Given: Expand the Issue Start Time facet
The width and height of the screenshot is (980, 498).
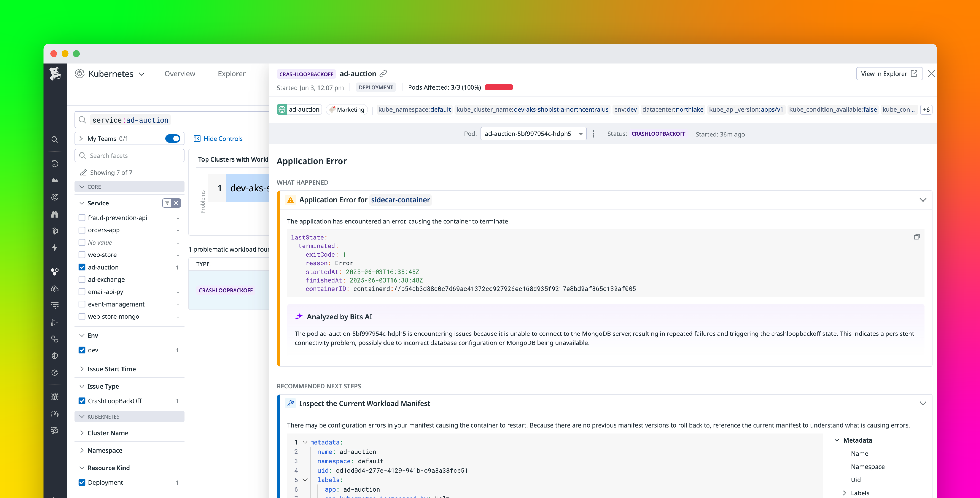Looking at the screenshot, I should point(111,368).
